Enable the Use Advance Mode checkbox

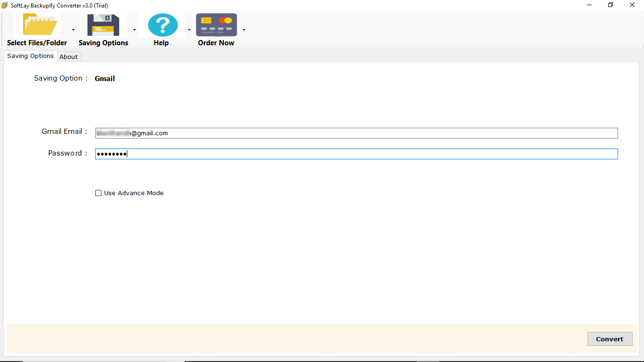point(99,193)
